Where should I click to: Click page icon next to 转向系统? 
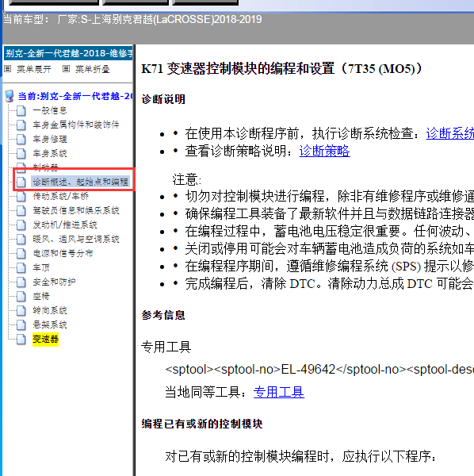pyautogui.click(x=21, y=310)
